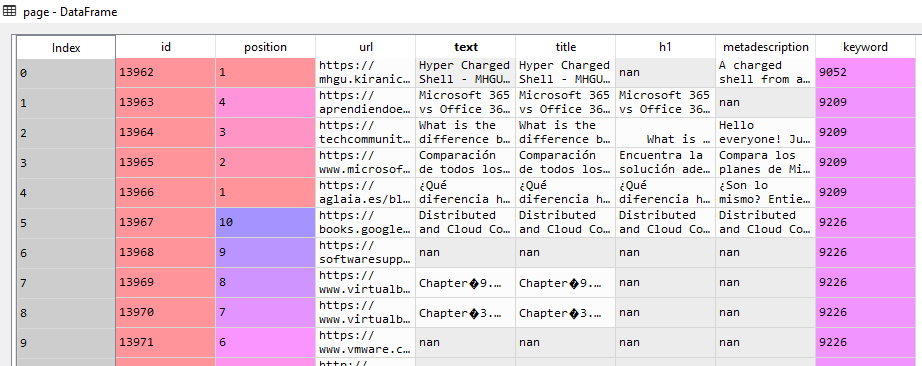Select text cell 'Comparación de todos los'
The width and height of the screenshot is (922, 366).
tap(466, 163)
